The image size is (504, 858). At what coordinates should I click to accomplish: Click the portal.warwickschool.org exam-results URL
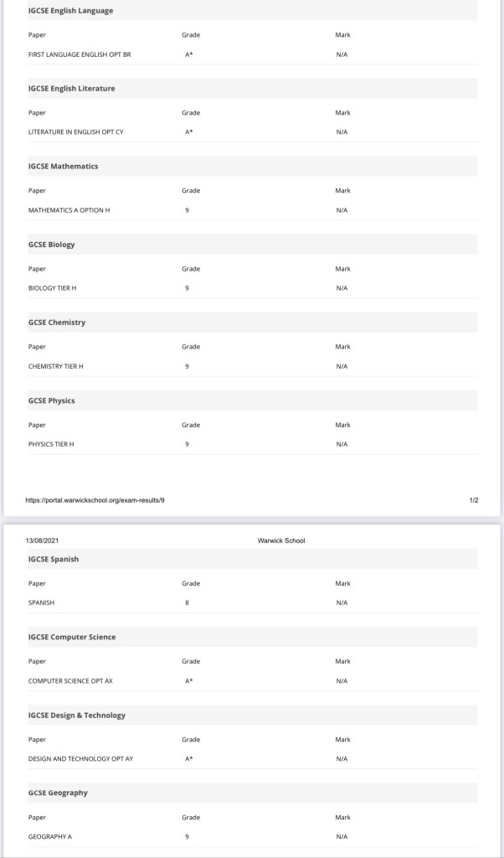pos(96,500)
